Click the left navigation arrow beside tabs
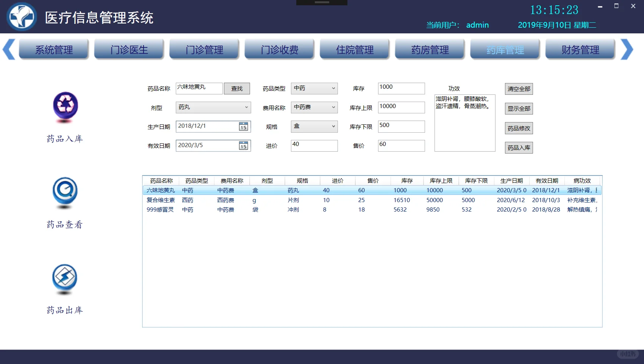Image resolution: width=644 pixels, height=364 pixels. [8, 49]
